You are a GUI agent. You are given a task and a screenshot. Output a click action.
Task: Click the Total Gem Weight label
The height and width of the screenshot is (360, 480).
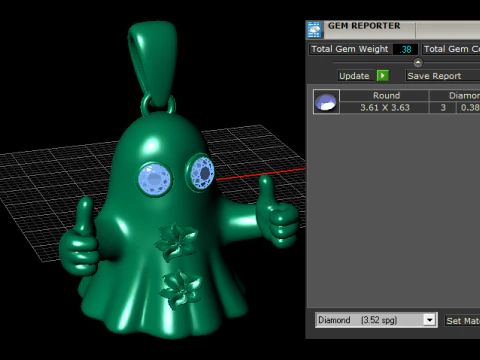pyautogui.click(x=350, y=49)
